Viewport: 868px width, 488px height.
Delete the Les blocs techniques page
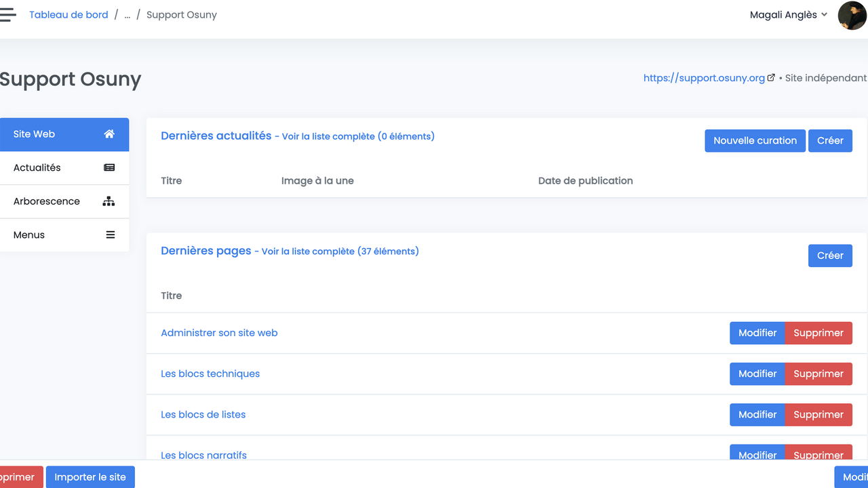[x=818, y=373]
